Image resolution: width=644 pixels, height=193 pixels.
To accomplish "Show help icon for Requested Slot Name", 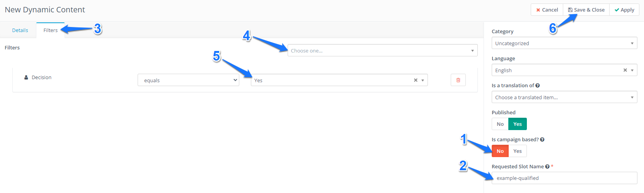I will [x=547, y=167].
